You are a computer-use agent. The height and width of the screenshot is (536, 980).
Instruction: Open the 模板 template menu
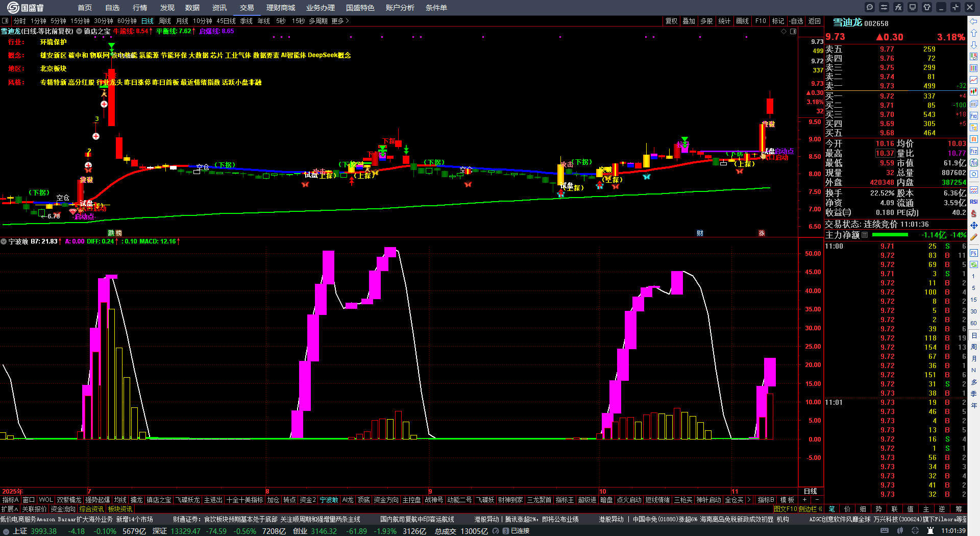[x=787, y=500]
